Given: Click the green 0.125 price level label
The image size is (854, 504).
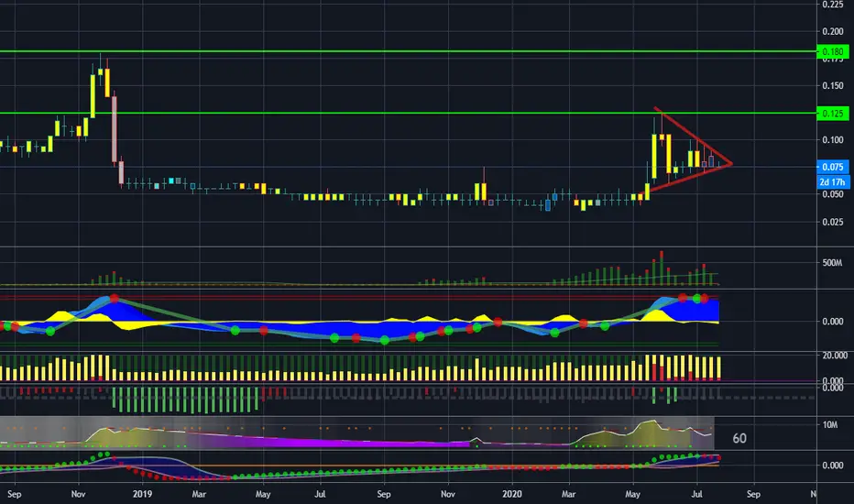Looking at the screenshot, I should point(833,114).
